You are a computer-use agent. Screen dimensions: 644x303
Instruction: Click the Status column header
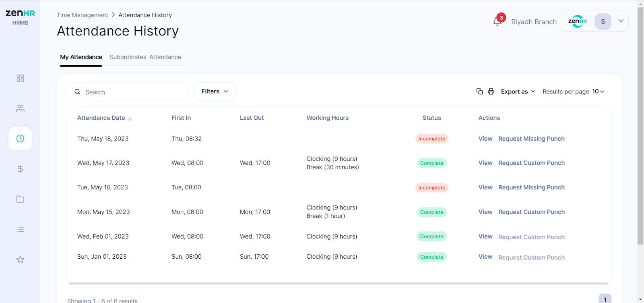pyautogui.click(x=432, y=118)
